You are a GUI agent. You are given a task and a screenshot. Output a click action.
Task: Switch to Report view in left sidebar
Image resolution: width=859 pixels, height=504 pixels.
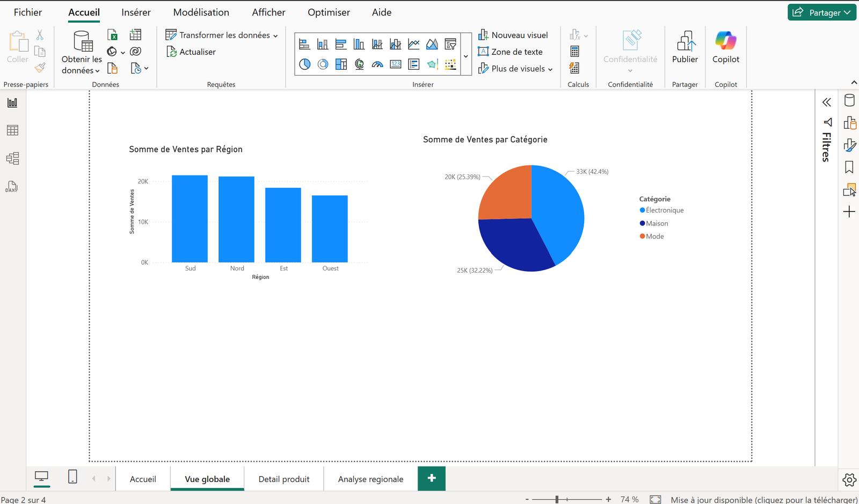click(x=12, y=103)
